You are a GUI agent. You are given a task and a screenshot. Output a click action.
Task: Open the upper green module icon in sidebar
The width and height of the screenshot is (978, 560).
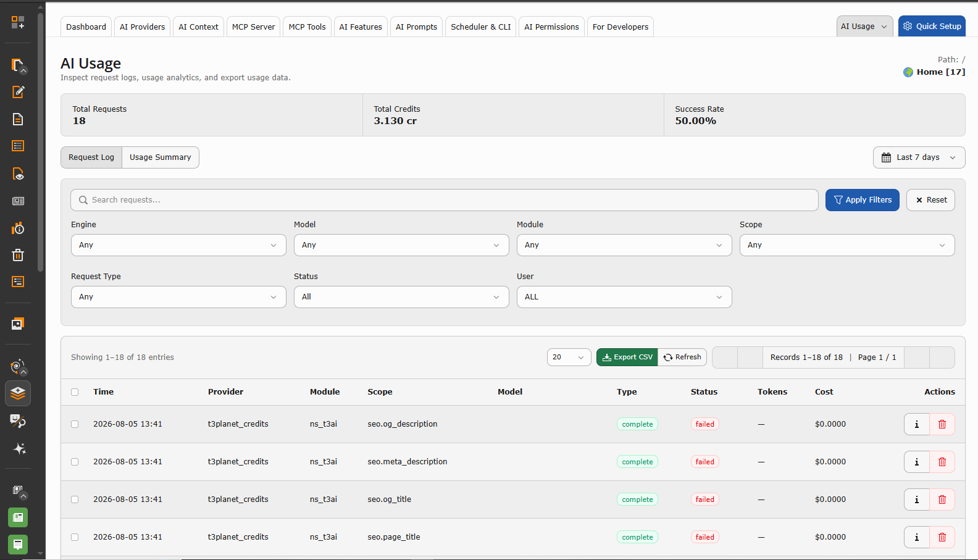pyautogui.click(x=18, y=517)
